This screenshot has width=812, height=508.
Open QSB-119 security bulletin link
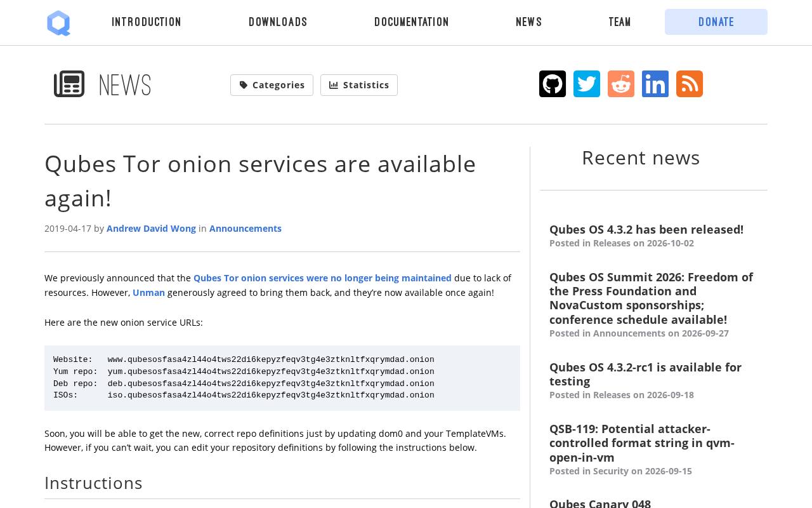coord(642,443)
